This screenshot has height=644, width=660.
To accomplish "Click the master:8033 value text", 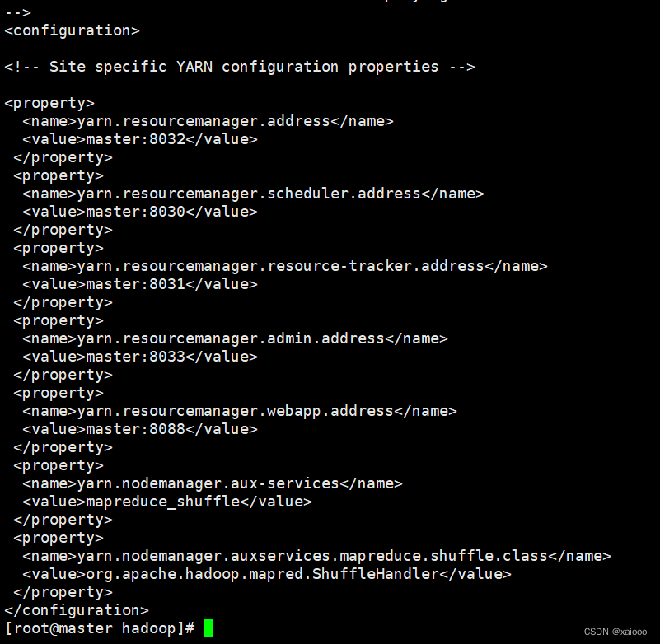I will click(x=135, y=357).
